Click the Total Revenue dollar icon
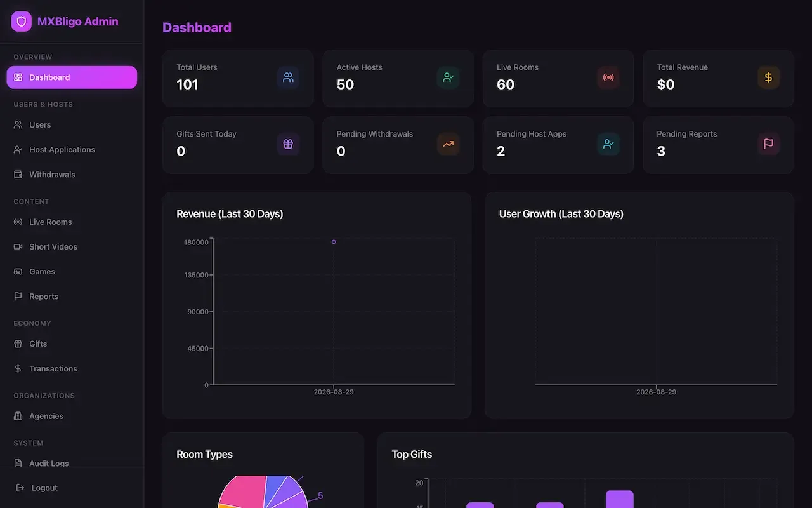 pos(768,77)
